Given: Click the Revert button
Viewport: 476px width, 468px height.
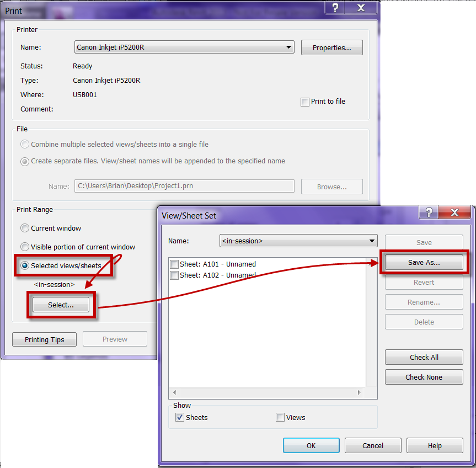Looking at the screenshot, I should 424,282.
